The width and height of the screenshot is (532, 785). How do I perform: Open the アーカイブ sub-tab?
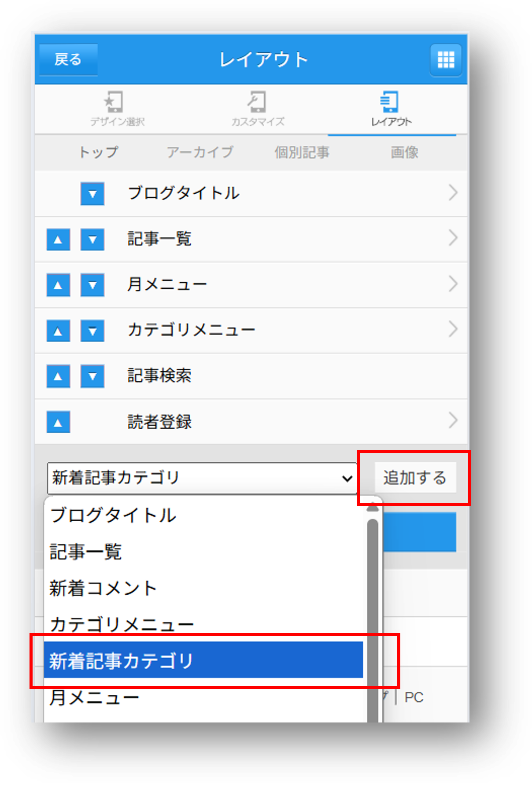(x=200, y=152)
